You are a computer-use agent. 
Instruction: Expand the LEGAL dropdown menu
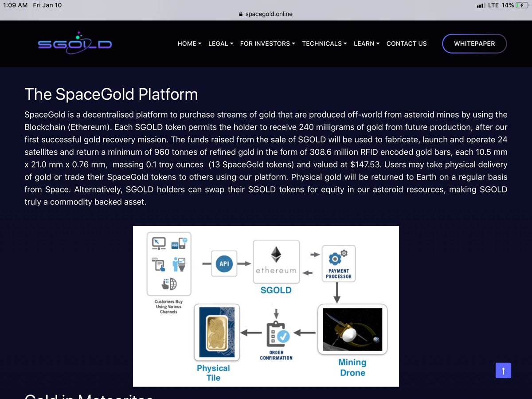(x=221, y=43)
